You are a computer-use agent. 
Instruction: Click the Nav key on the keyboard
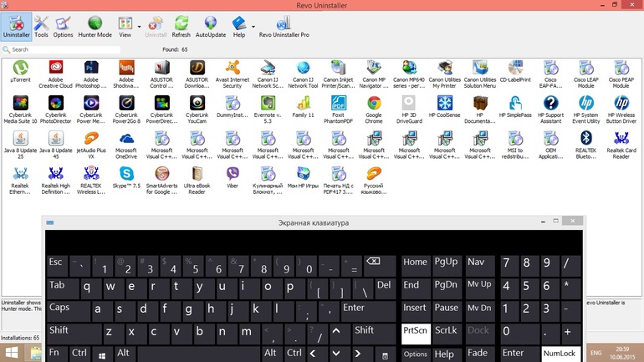[x=480, y=266]
